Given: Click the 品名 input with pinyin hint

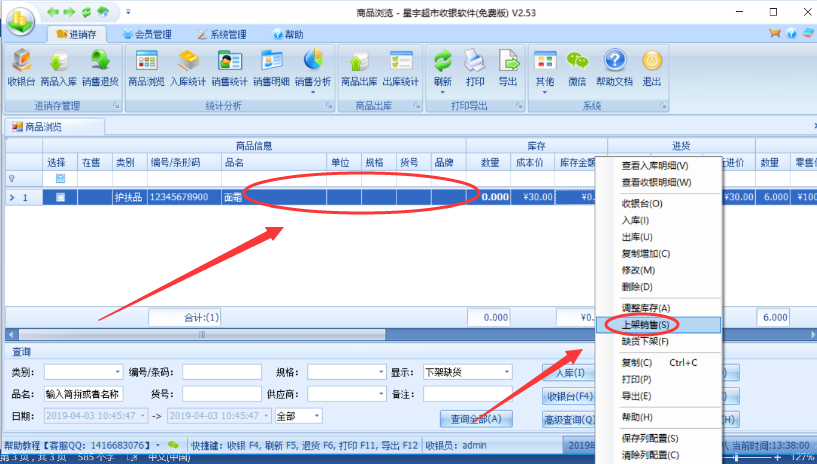Looking at the screenshot, I should coord(83,394).
